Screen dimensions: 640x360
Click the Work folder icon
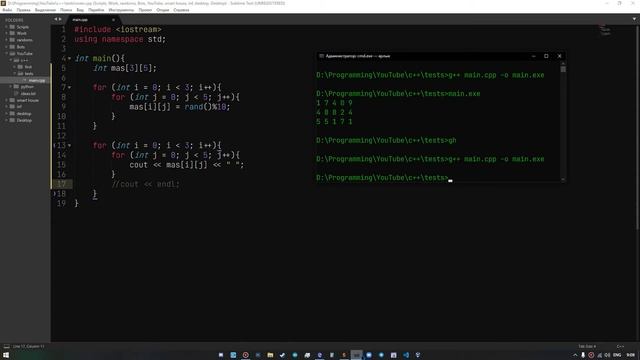[12, 33]
